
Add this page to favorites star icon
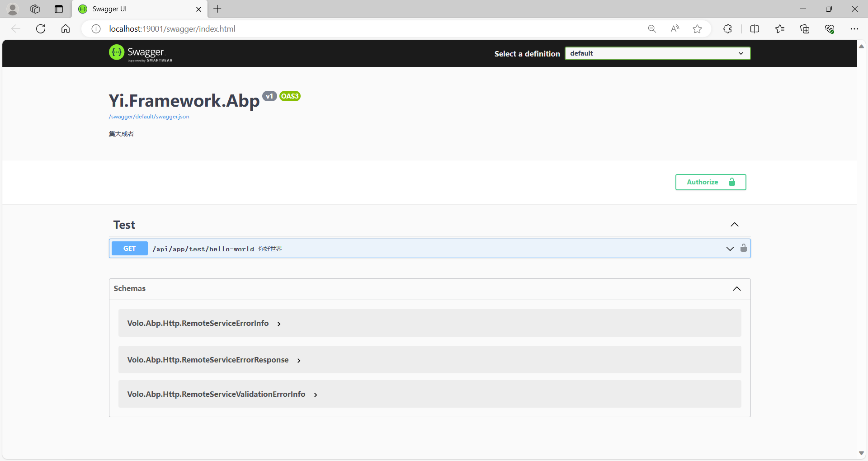tap(697, 29)
